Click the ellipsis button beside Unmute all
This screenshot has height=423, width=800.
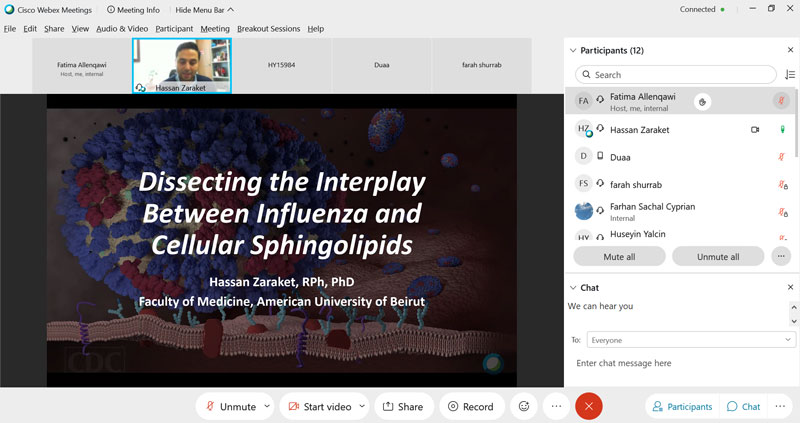[781, 256]
